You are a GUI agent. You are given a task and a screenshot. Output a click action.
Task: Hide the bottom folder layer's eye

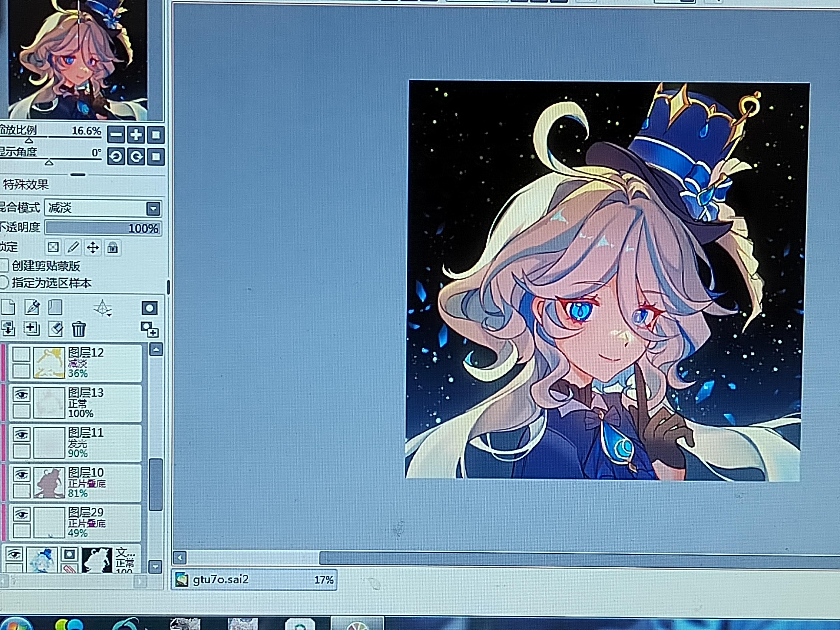coord(14,554)
